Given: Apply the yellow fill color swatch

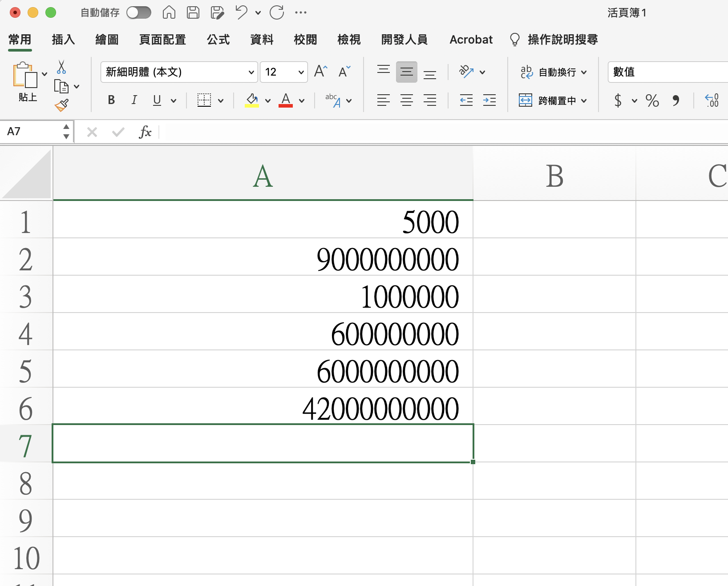Looking at the screenshot, I should [252, 100].
